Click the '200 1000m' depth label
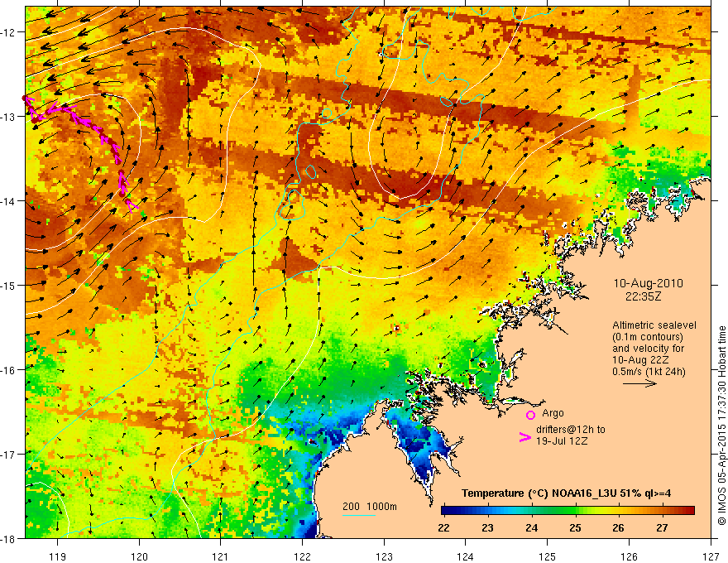 [370, 507]
